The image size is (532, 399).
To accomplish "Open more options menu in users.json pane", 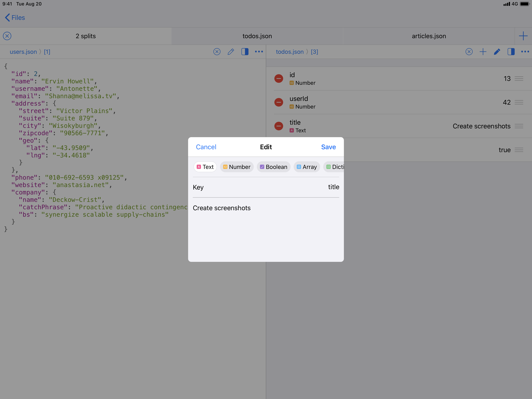I will [259, 52].
